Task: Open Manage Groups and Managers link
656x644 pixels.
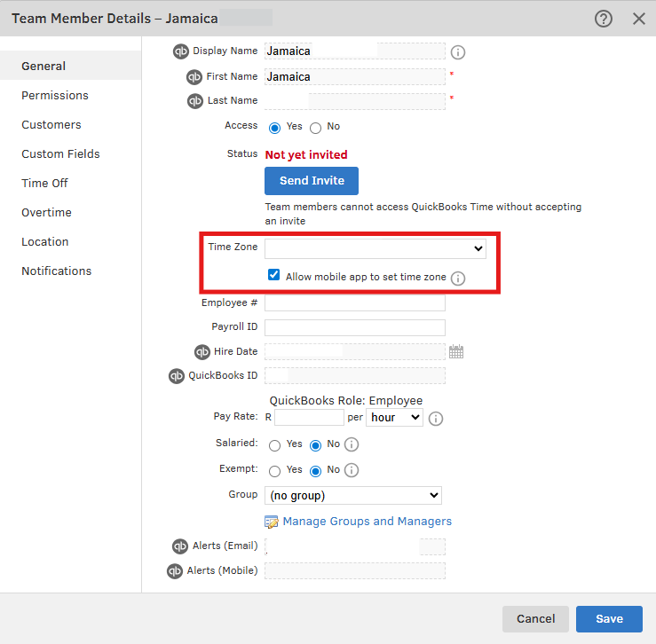Action: (367, 522)
